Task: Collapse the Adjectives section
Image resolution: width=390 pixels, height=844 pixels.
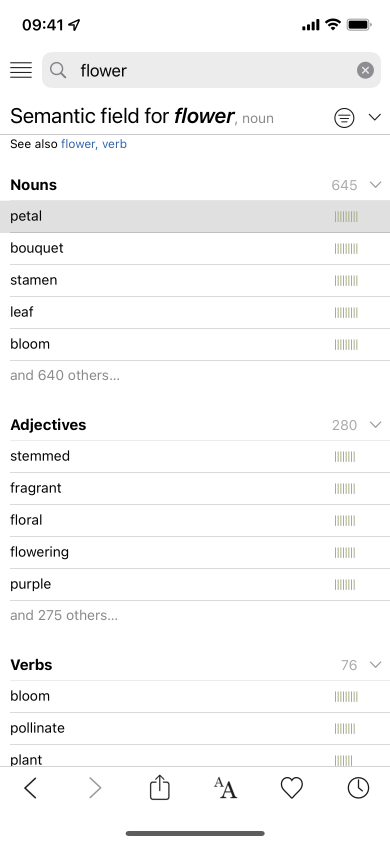Action: pos(375,425)
